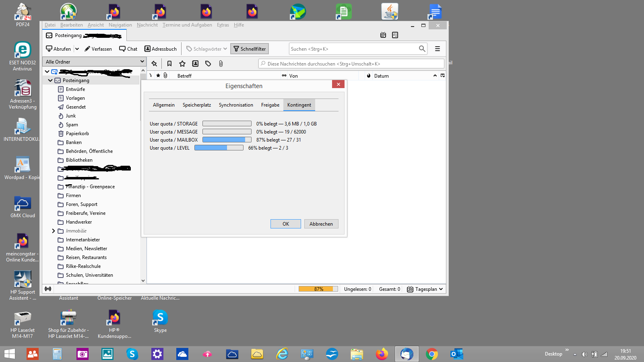The height and width of the screenshot is (362, 644).
Task: Open the tasks tab icon
Action: point(395,35)
